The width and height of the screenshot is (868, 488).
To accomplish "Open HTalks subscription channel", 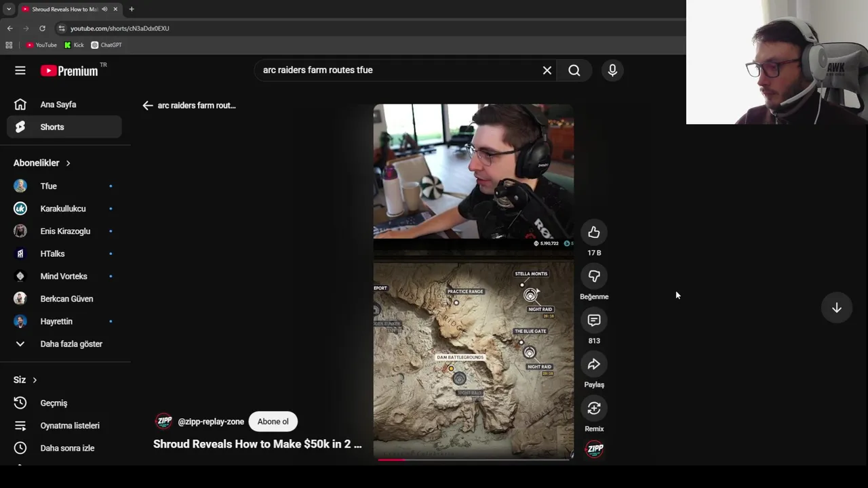I will coord(64,253).
